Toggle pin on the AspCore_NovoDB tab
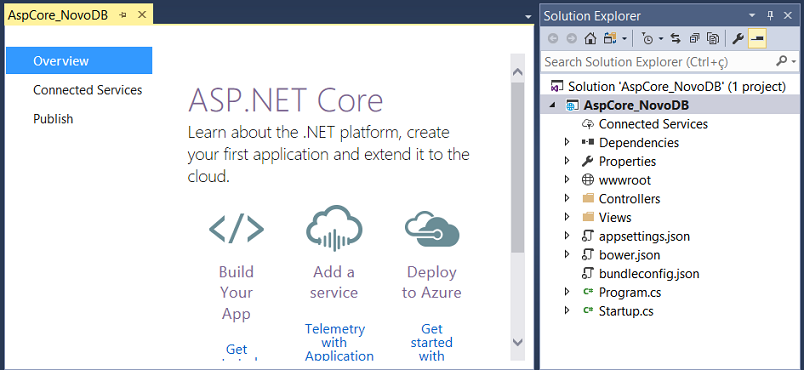Screen dimensions: 804x370 tap(123, 15)
